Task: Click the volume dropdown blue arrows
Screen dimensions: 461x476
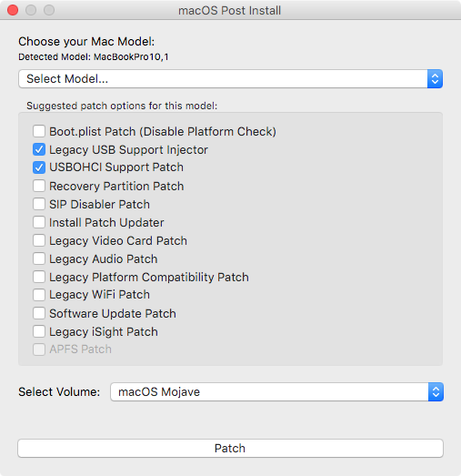Action: pyautogui.click(x=436, y=392)
